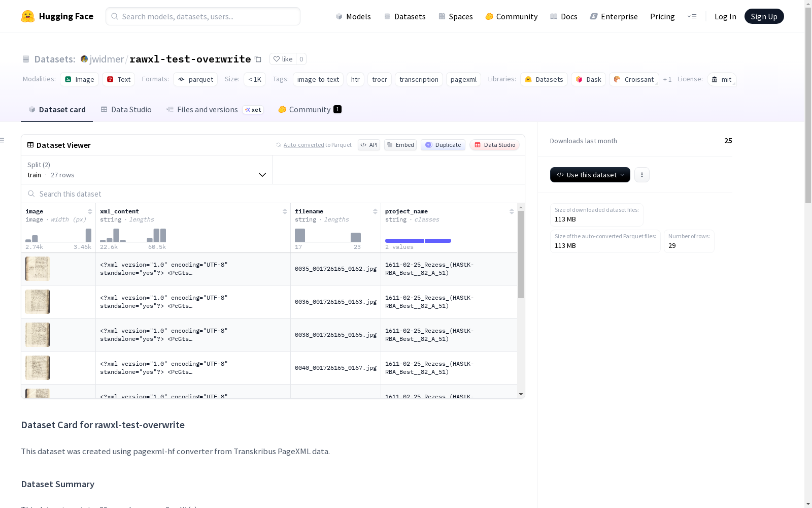The width and height of the screenshot is (812, 508).
Task: Open the three-dots more options button
Action: (642, 175)
